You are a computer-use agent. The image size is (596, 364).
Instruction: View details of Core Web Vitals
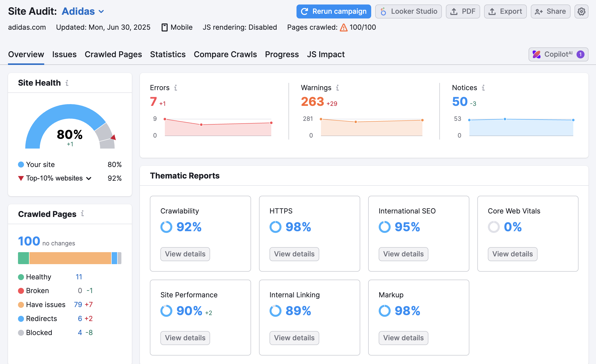[512, 254]
